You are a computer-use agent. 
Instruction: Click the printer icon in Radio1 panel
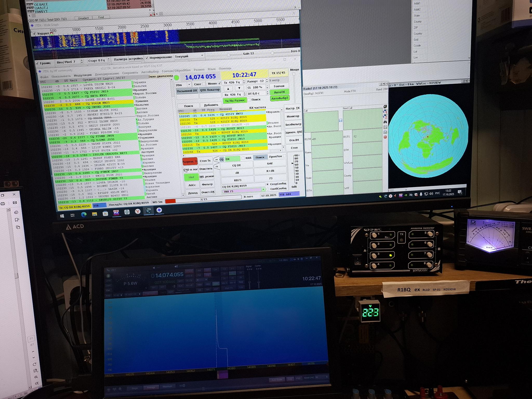pyautogui.click(x=385, y=132)
